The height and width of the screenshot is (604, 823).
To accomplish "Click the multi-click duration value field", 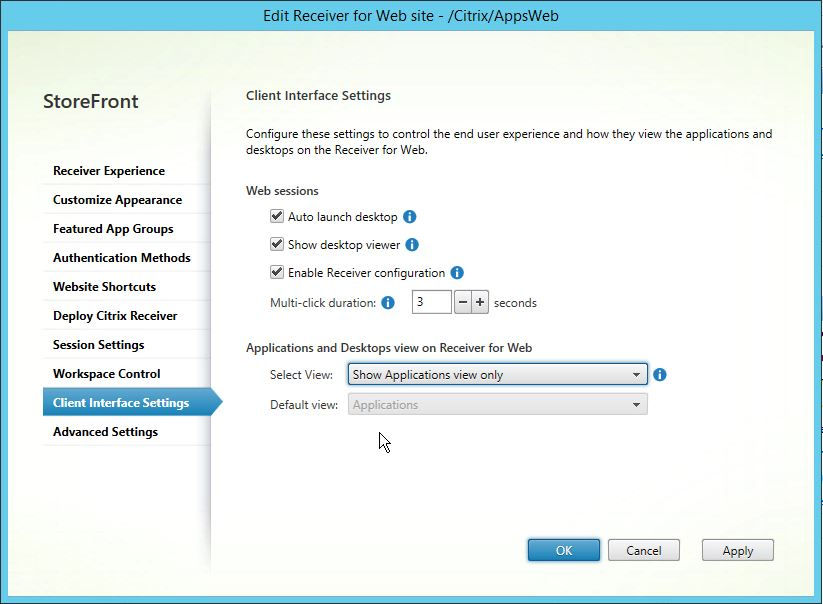I will coord(431,302).
